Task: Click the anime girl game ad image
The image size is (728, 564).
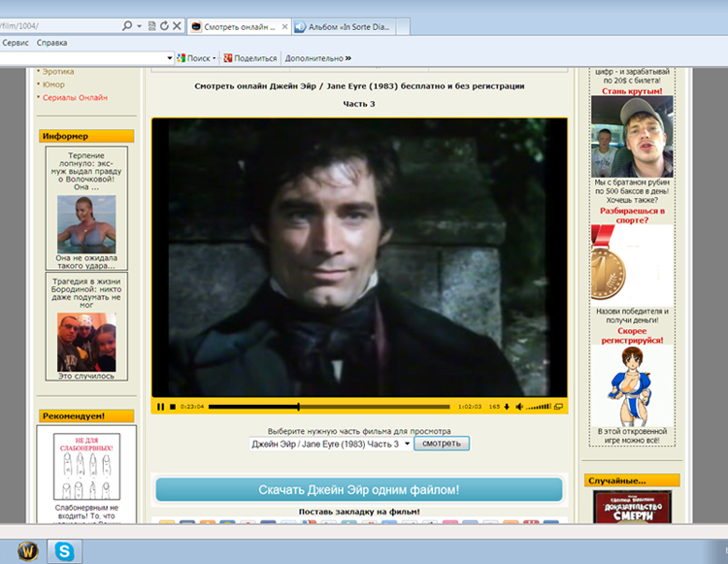Action: coord(632,385)
